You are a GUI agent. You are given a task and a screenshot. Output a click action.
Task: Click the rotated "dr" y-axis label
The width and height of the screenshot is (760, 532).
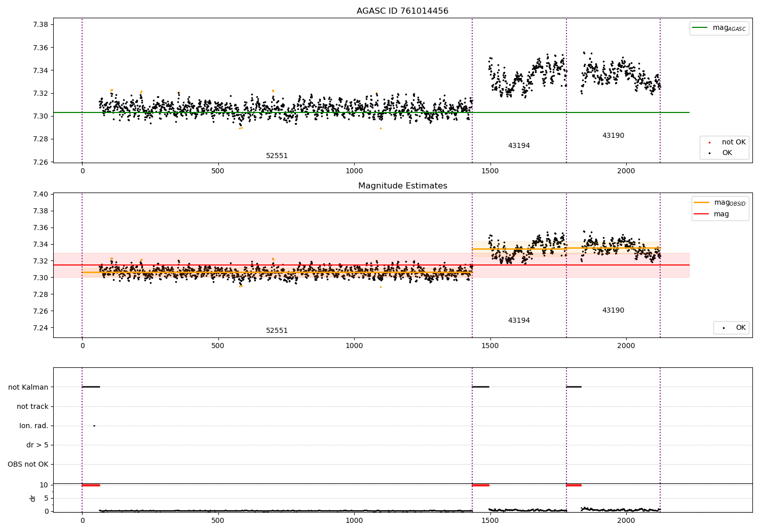coord(33,498)
